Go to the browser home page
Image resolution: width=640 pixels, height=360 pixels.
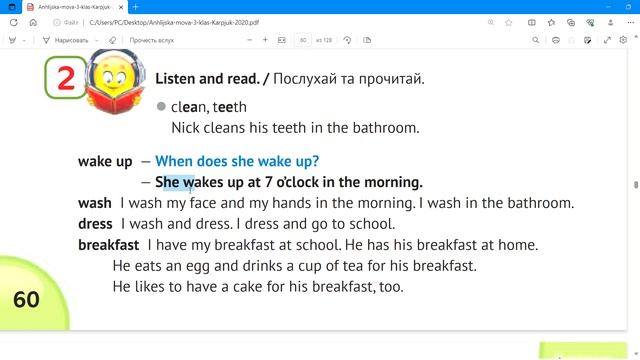pyautogui.click(x=33, y=22)
